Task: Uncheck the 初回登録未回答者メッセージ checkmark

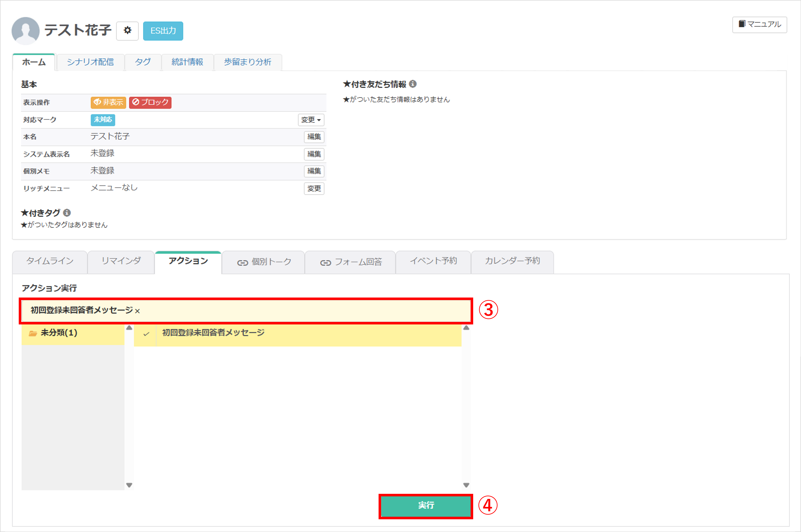Action: tap(146, 334)
